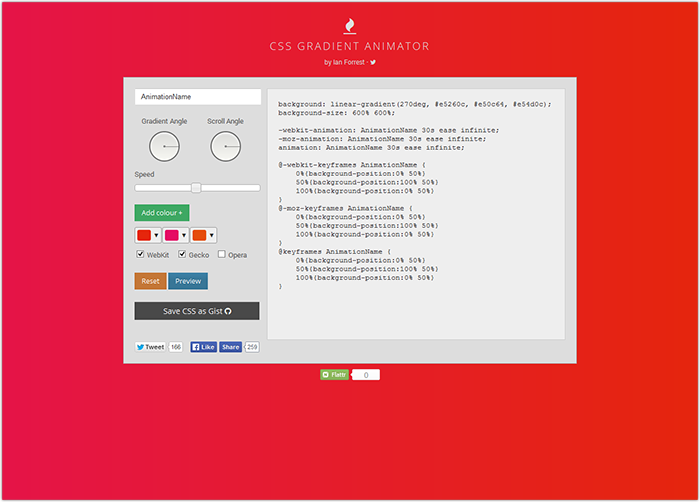700x502 pixels.
Task: Click the Preview button
Action: click(x=188, y=281)
